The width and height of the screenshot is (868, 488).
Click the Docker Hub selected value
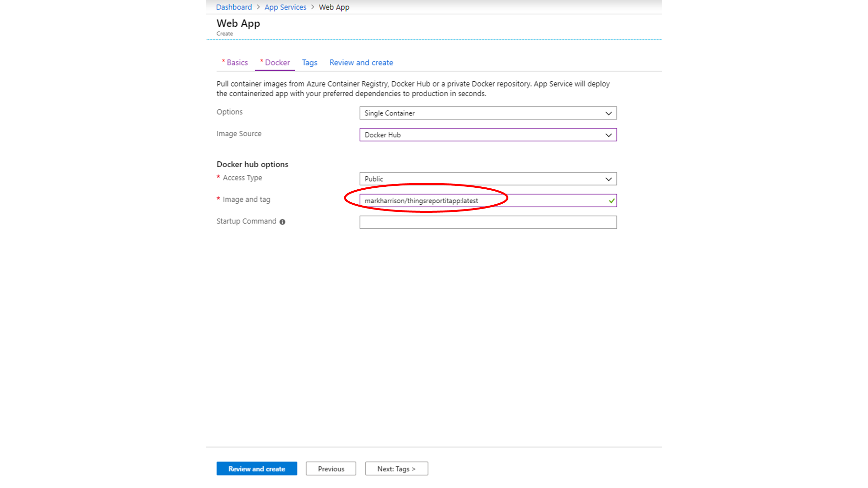(x=382, y=135)
